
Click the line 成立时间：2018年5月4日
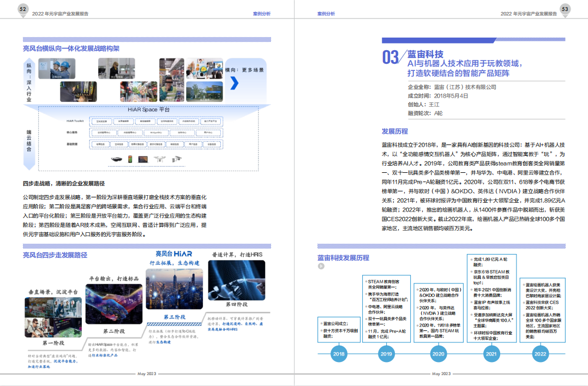(x=437, y=96)
